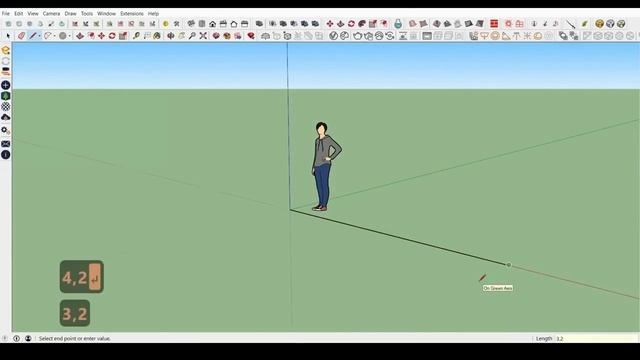Choose the Select arrow tool
The width and height of the screenshot is (640, 360).
point(8,36)
